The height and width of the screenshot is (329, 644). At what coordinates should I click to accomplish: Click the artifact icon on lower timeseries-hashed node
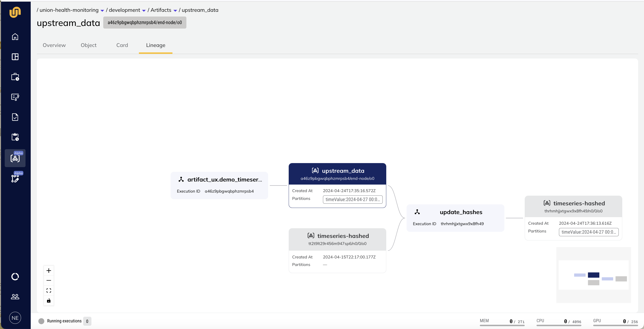(x=311, y=236)
